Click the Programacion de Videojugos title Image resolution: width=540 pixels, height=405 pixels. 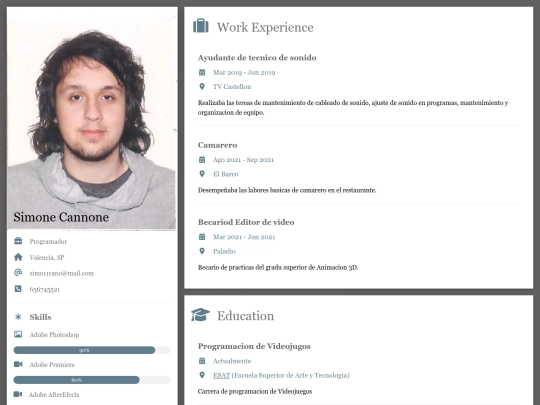[254, 346]
